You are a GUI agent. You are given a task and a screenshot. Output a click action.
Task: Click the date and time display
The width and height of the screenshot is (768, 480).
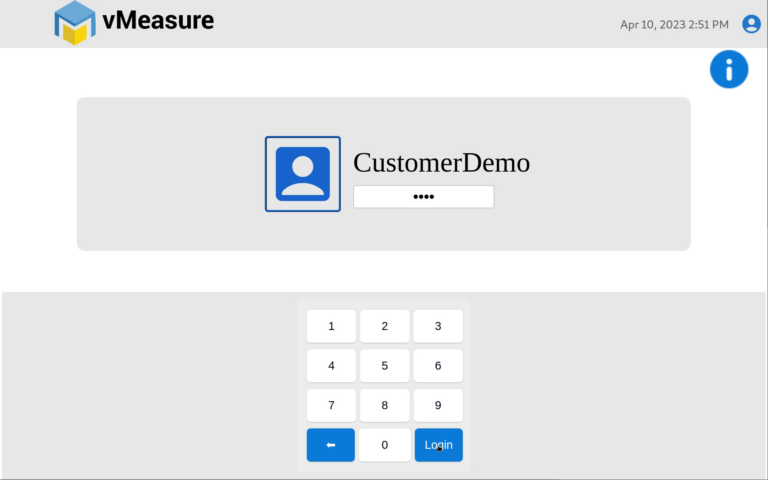tap(674, 24)
